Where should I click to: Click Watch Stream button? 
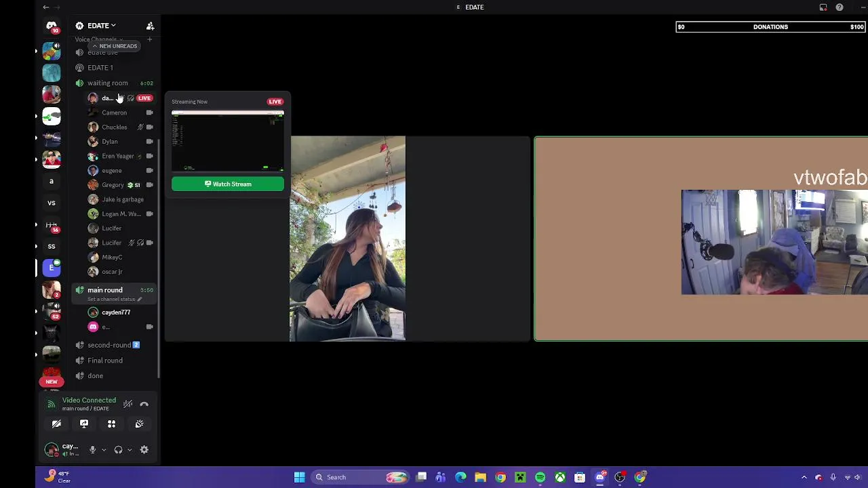pyautogui.click(x=228, y=184)
